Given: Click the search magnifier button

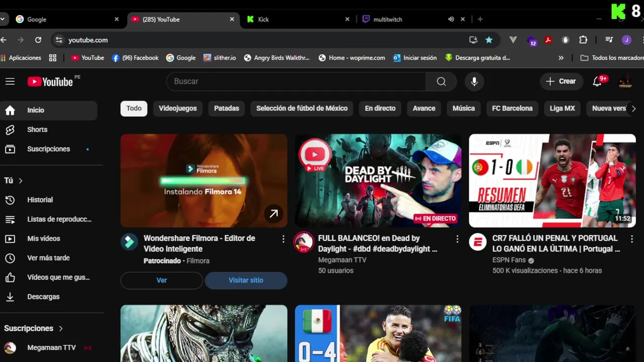Looking at the screenshot, I should click(x=441, y=81).
